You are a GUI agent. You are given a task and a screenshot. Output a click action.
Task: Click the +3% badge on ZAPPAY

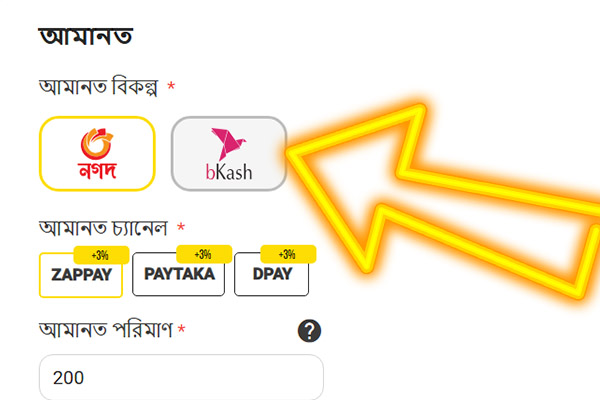(101, 255)
